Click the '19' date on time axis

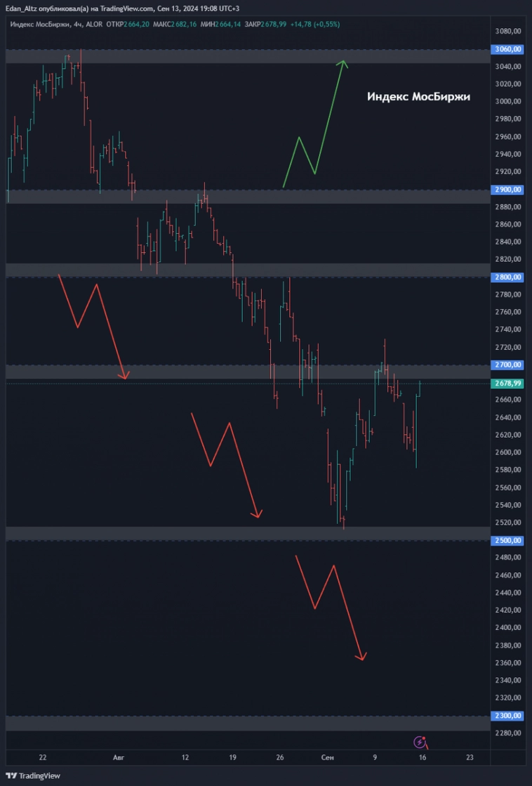233,757
